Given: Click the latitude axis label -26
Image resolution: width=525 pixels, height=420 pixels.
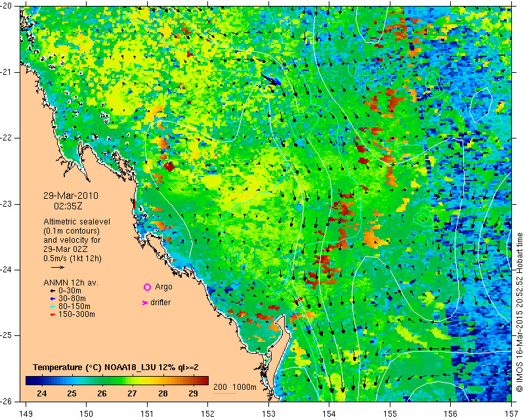Looking at the screenshot, I should tap(7, 401).
